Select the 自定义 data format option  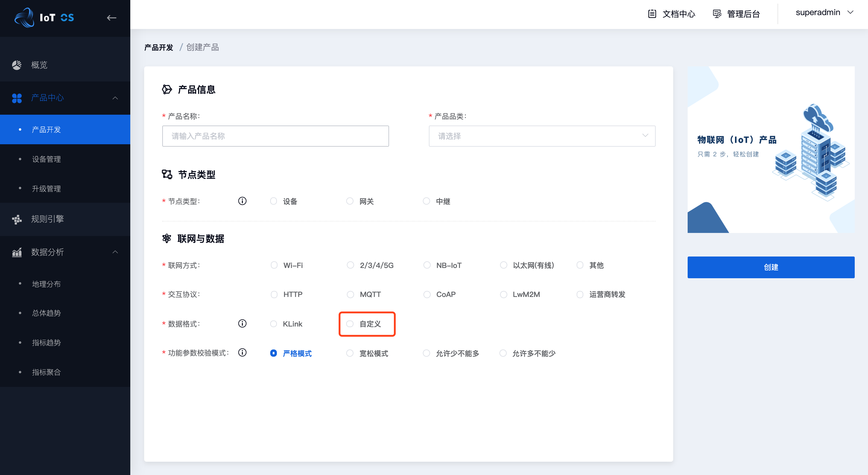tap(350, 324)
